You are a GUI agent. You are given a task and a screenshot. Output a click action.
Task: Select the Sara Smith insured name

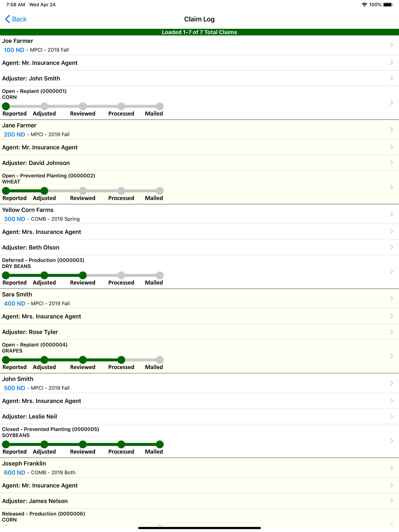(17, 294)
